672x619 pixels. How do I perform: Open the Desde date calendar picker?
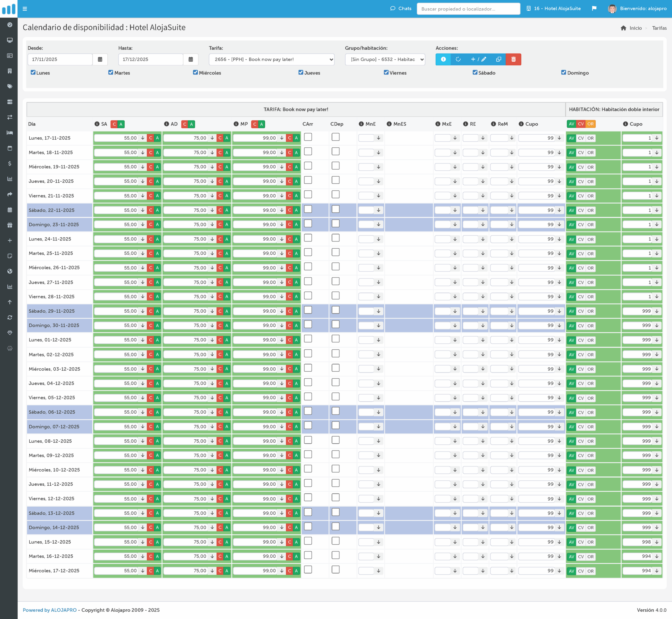click(100, 59)
